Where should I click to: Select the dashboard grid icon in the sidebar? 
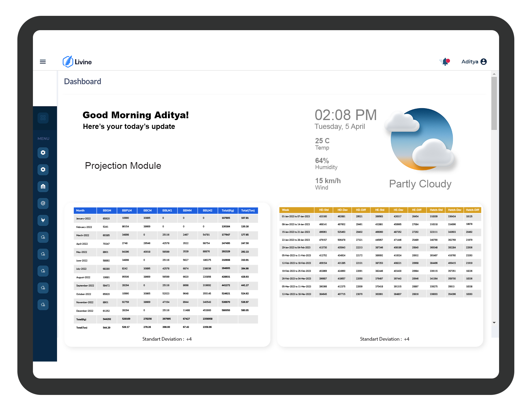coord(43,118)
